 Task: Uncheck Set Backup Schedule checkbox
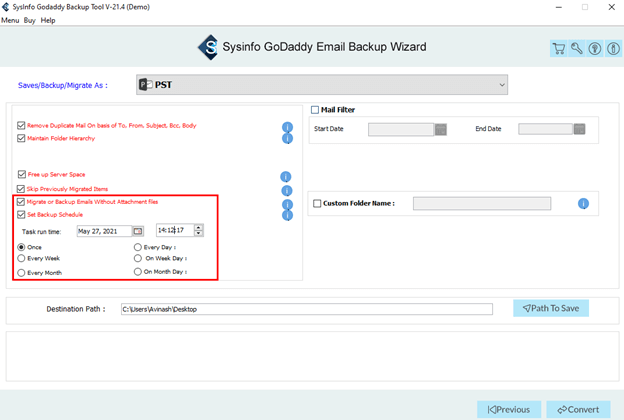(x=21, y=215)
